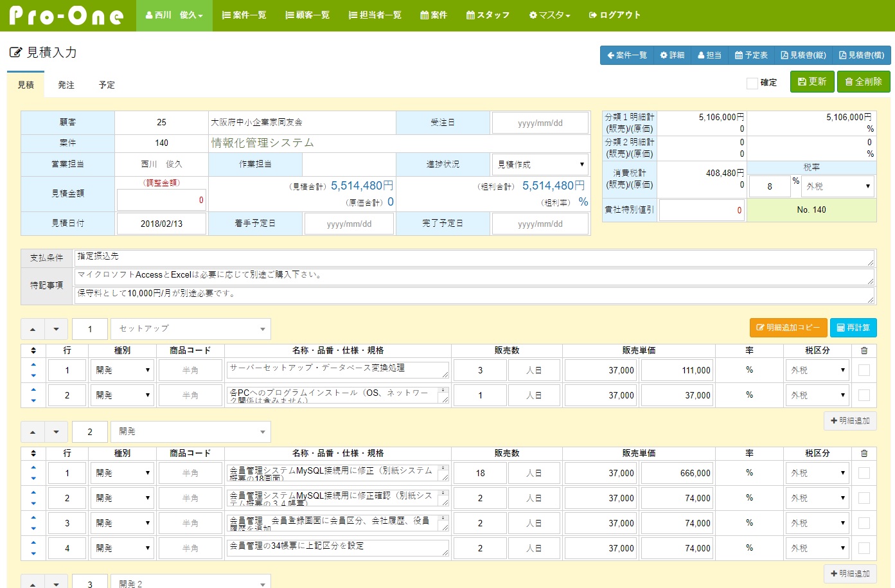This screenshot has width=895, height=588.
Task: Click the 調整金額 input field
Action: pyautogui.click(x=161, y=200)
